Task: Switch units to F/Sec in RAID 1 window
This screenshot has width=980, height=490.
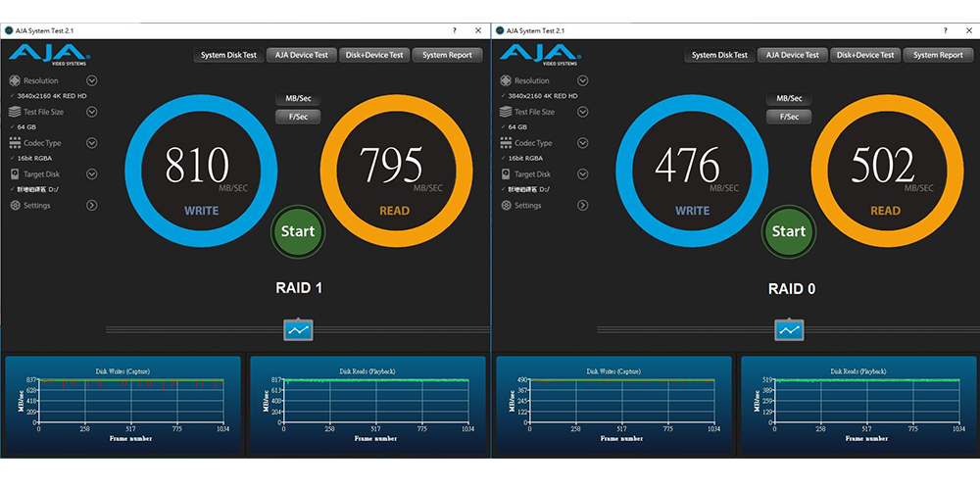Action: point(298,117)
